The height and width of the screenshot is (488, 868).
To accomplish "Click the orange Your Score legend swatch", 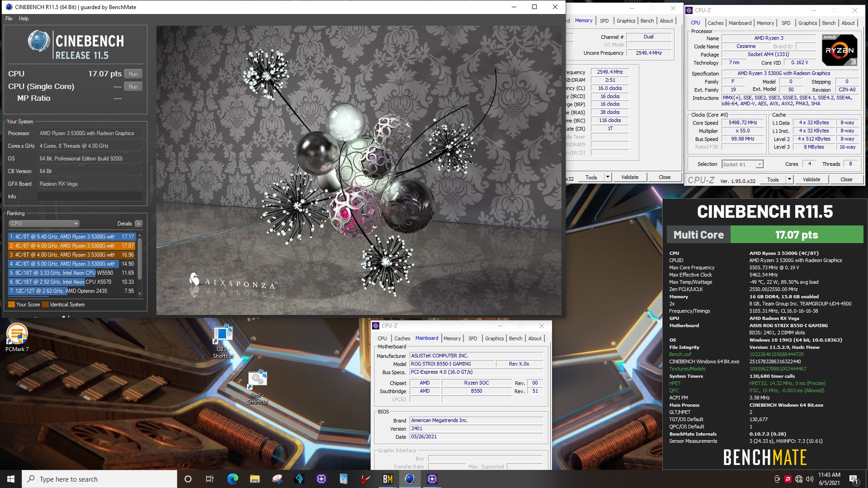I will (x=12, y=305).
